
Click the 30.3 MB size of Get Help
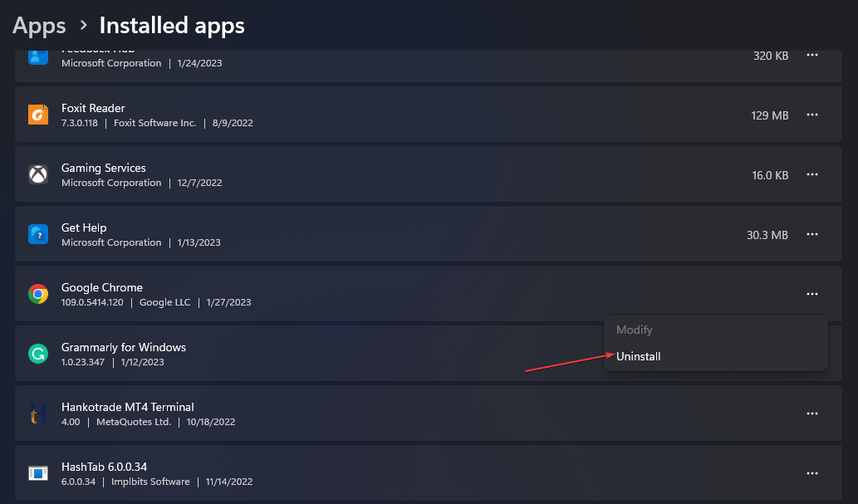(x=767, y=235)
